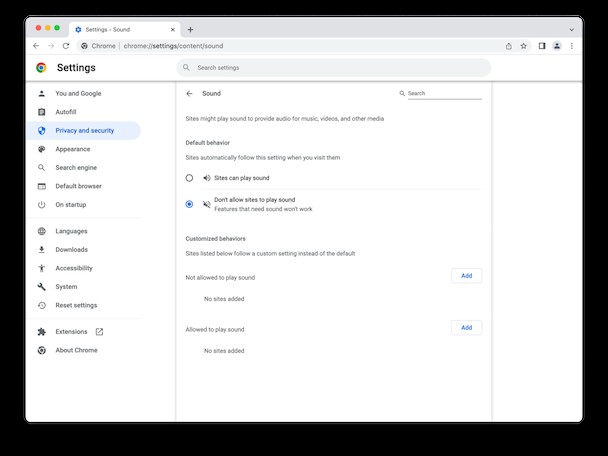Open the Chrome three-dot menu
This screenshot has height=456, width=608.
tap(572, 46)
